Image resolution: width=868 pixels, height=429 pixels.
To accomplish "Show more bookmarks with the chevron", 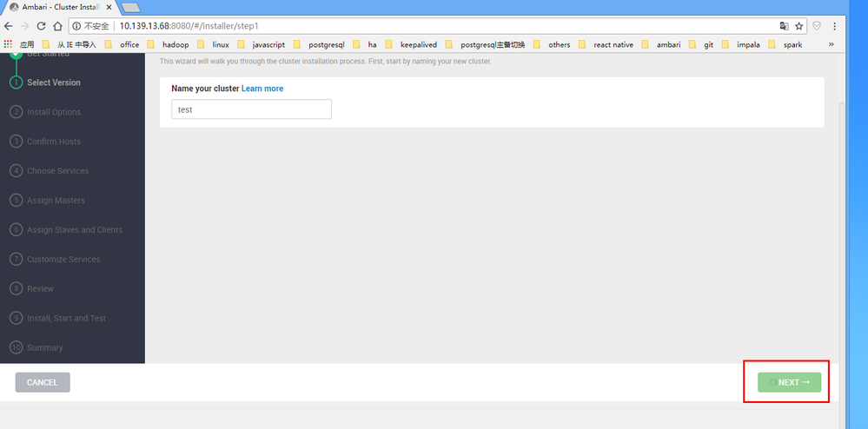I will coord(831,44).
